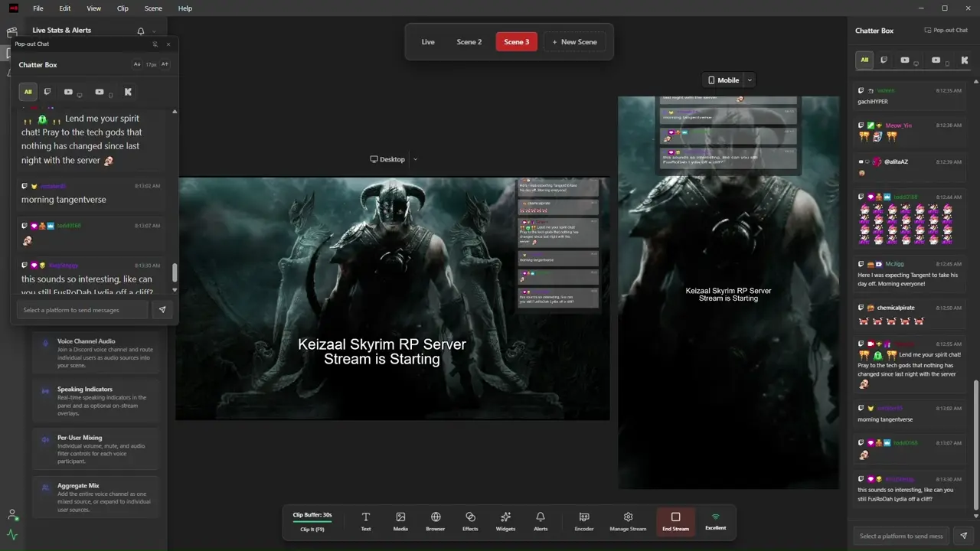
Task: Click the pin icon in Pop-out Chat header
Action: (x=155, y=44)
